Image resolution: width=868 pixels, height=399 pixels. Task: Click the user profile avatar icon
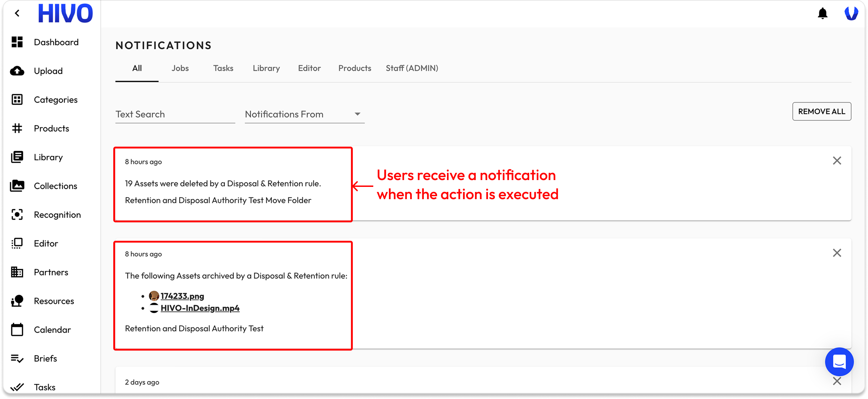(851, 14)
